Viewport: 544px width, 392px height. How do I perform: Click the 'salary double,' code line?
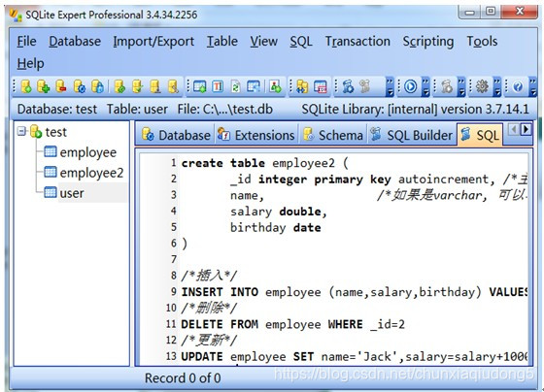click(x=279, y=212)
